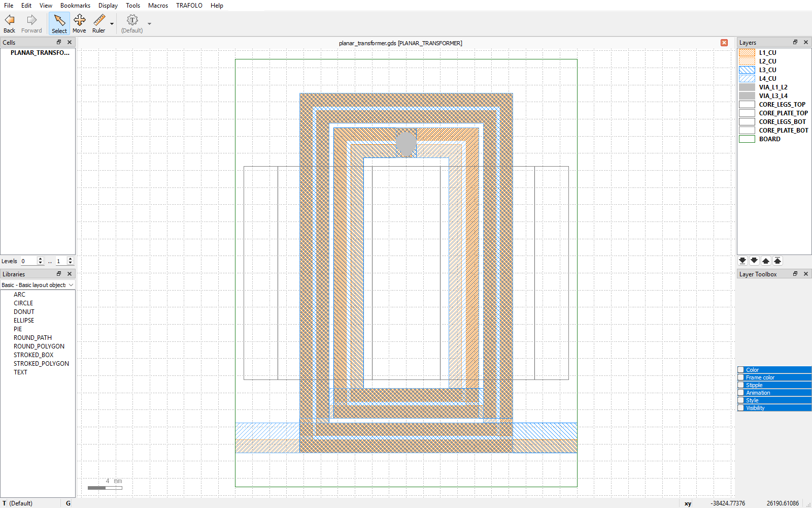812x508 pixels.
Task: Open the Macros menu
Action: [158, 6]
